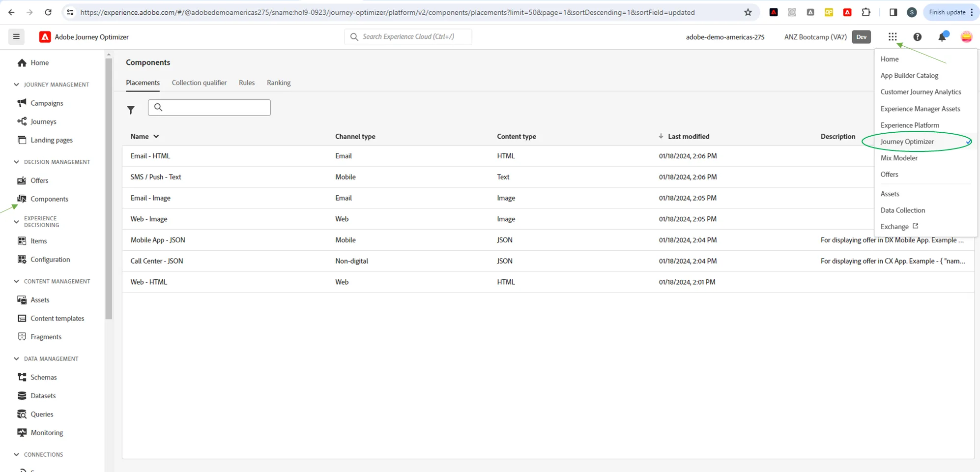Open Journeys in the sidebar

43,121
